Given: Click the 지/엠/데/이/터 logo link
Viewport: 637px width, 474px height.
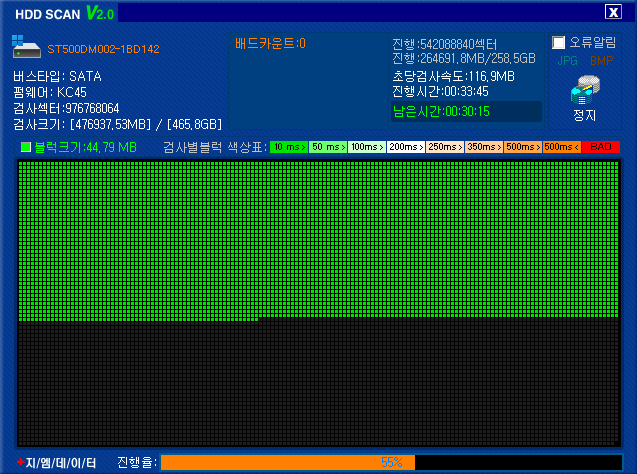Looking at the screenshot, I should tap(56, 462).
